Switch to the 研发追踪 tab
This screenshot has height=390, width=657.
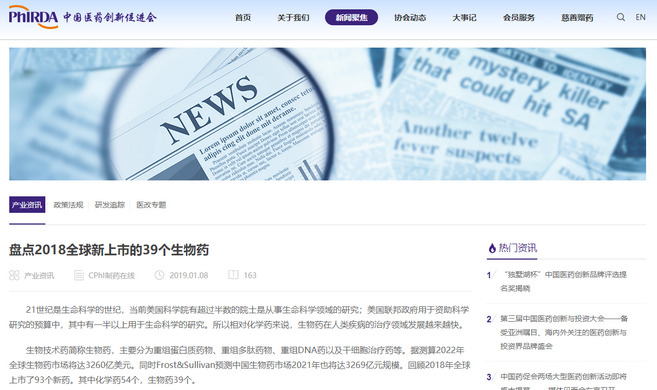click(110, 205)
